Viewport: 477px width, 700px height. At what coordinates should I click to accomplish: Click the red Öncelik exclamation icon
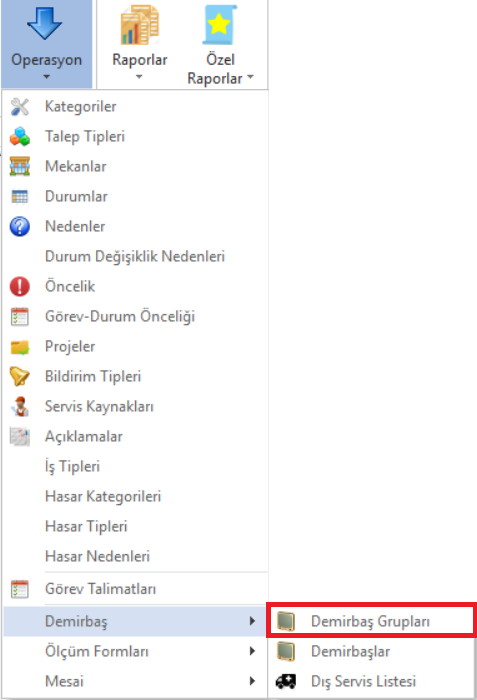(x=20, y=286)
